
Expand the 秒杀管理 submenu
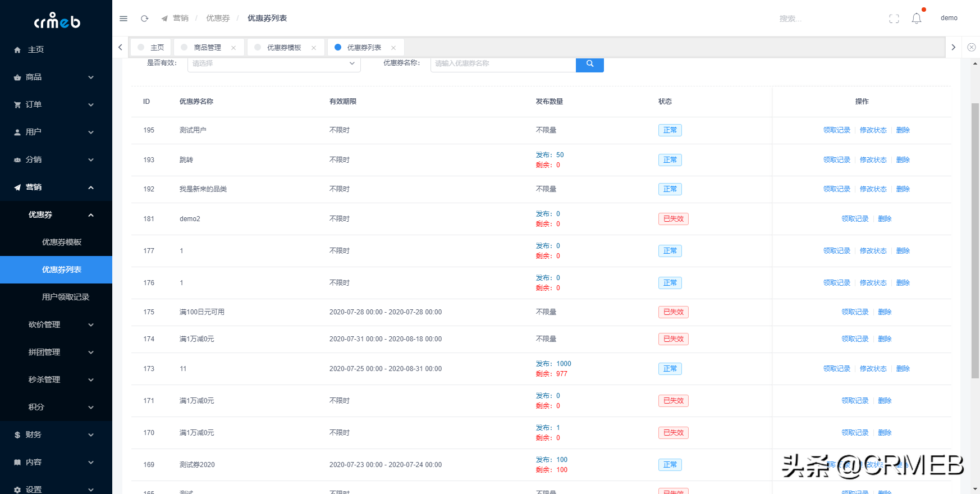click(x=56, y=379)
